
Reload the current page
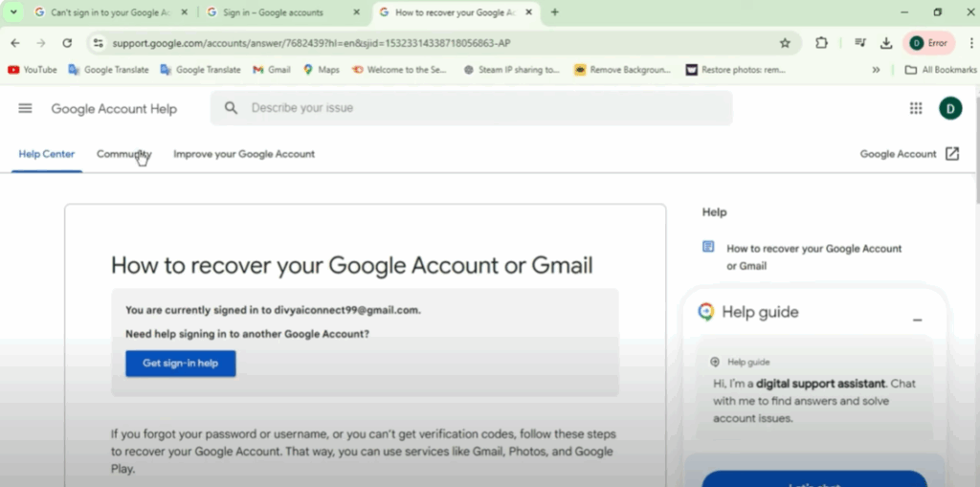[67, 43]
